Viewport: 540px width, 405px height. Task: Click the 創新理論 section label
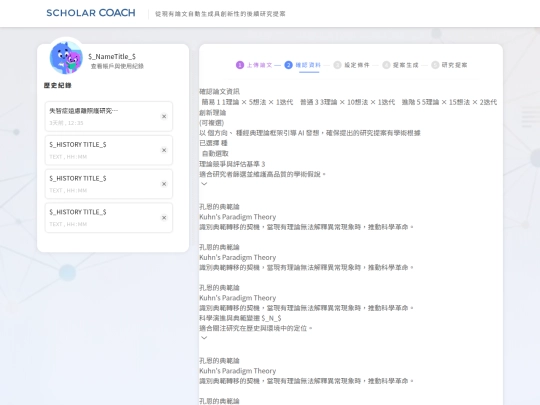pos(212,113)
